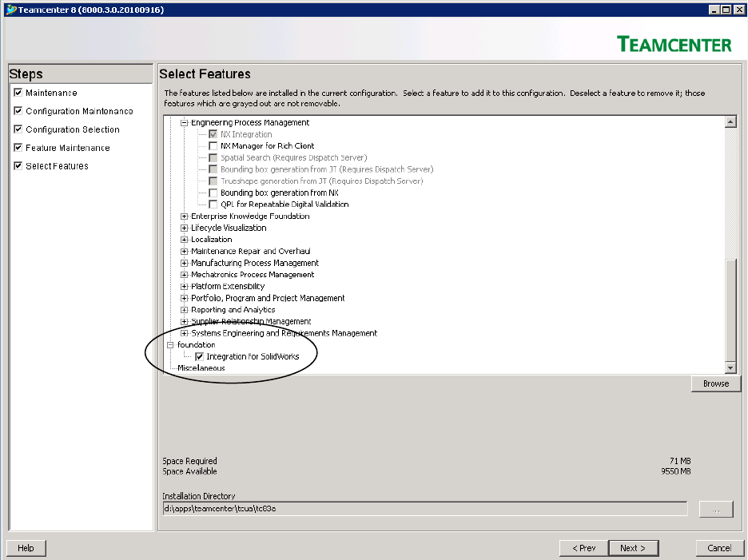Enable NX Manager for Rich Client

pos(213,146)
